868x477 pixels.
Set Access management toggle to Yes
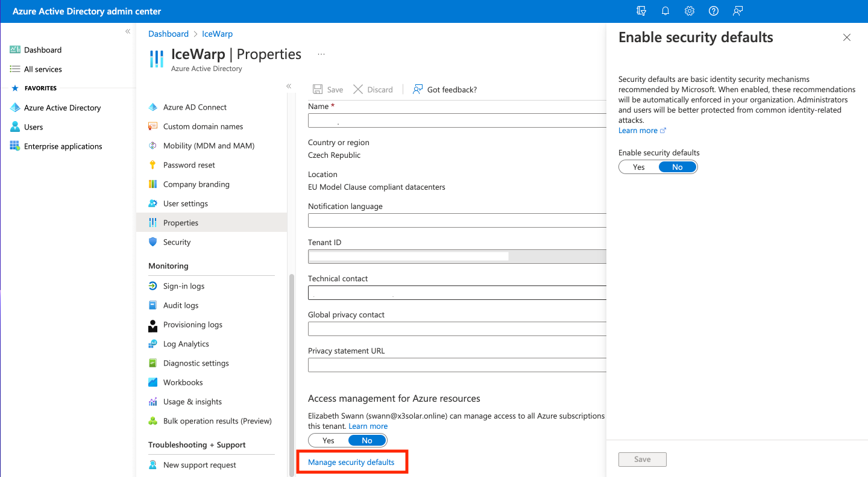329,440
